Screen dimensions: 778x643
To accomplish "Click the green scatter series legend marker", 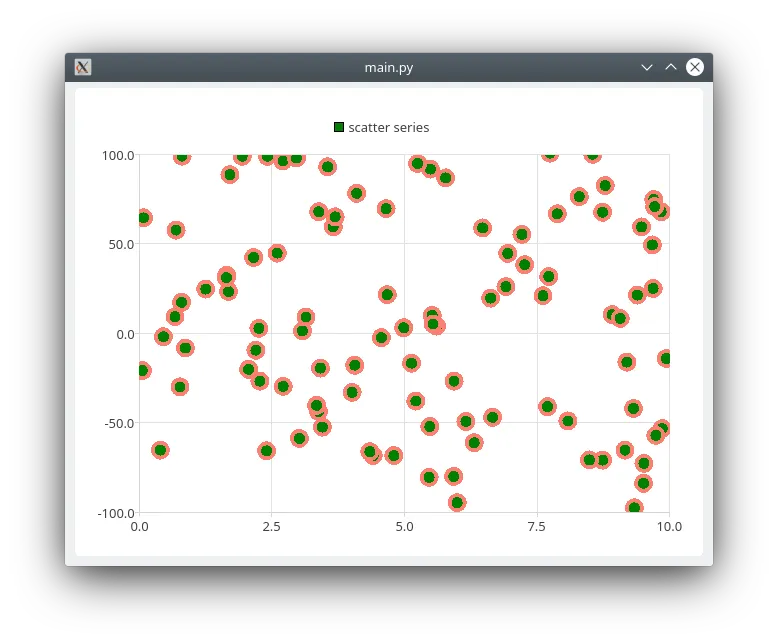I will click(339, 128).
